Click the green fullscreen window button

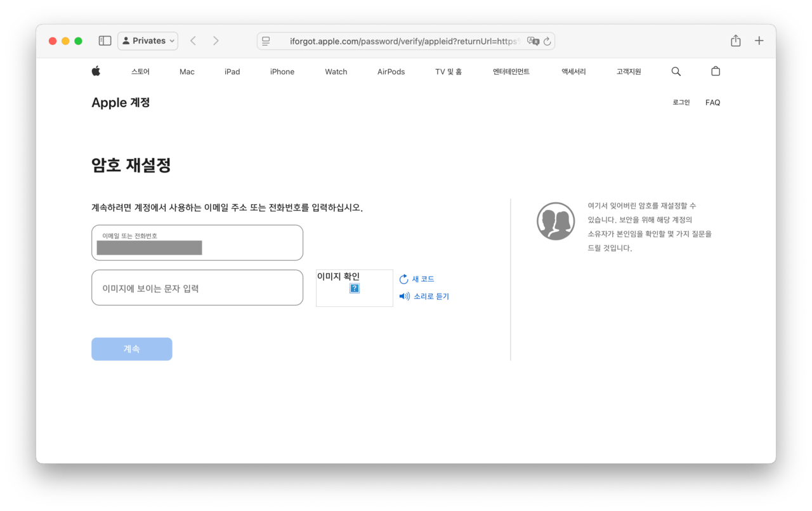point(78,41)
